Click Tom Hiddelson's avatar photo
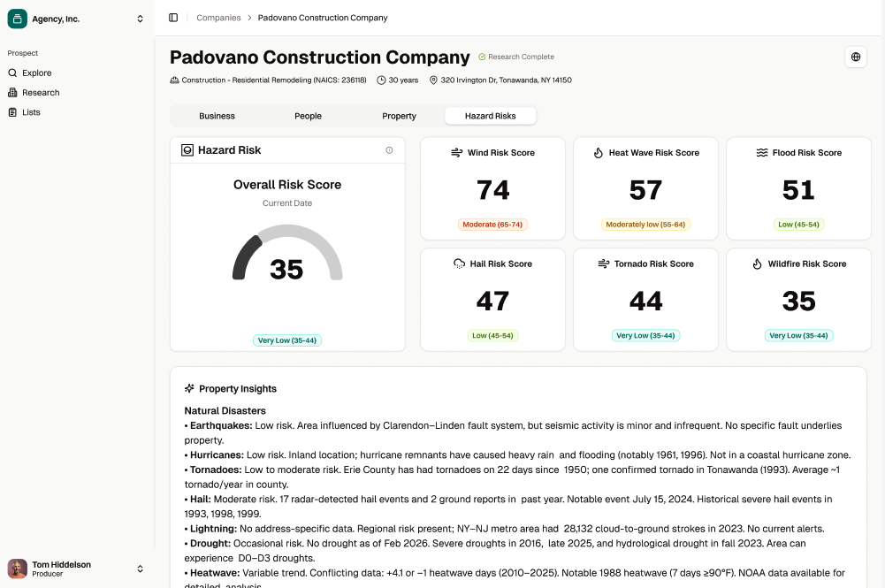Viewport: 885px width, 588px height. (18, 569)
